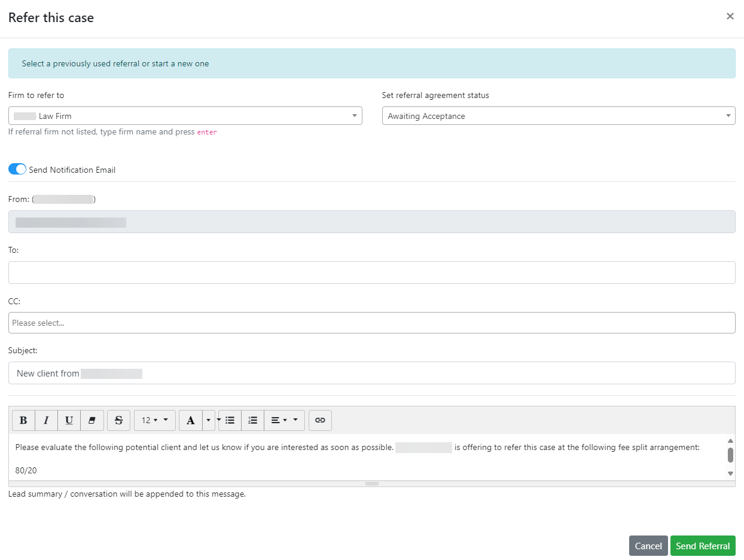Click the eraser clear-formatting icon
Screen dimensions: 744x560
[x=92, y=420]
